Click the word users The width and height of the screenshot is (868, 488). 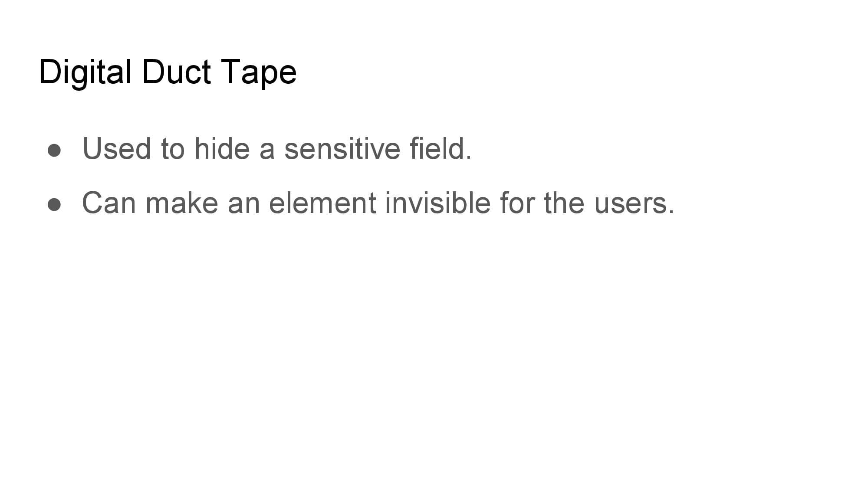click(634, 203)
